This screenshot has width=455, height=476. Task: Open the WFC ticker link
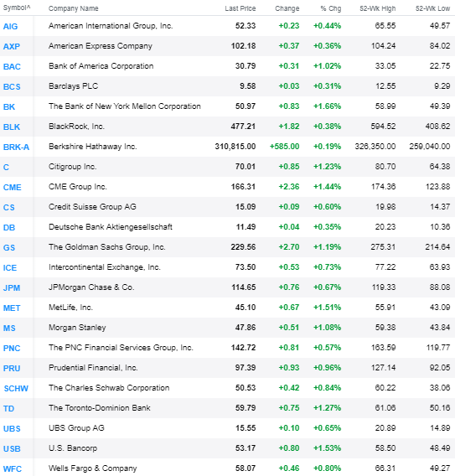coord(13,468)
